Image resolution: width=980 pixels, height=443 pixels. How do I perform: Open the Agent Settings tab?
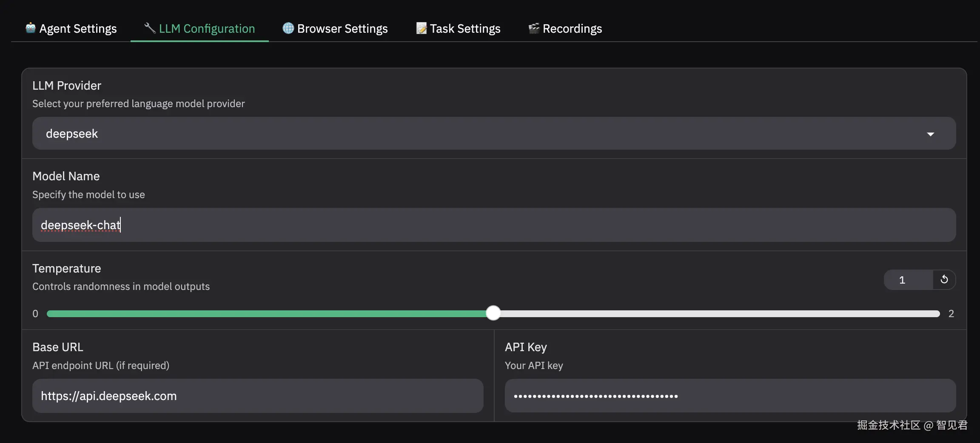tap(71, 28)
